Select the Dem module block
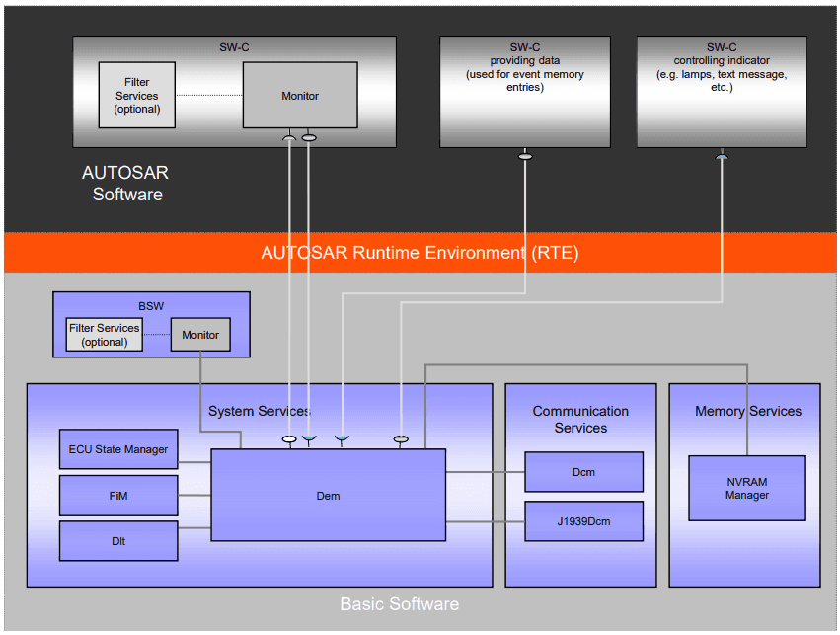 click(x=328, y=496)
